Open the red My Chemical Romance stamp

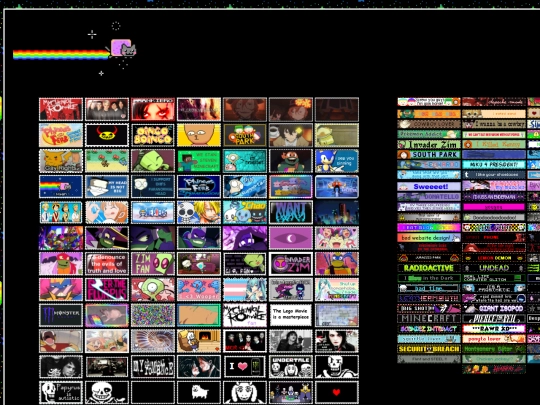pyautogui.click(x=61, y=110)
